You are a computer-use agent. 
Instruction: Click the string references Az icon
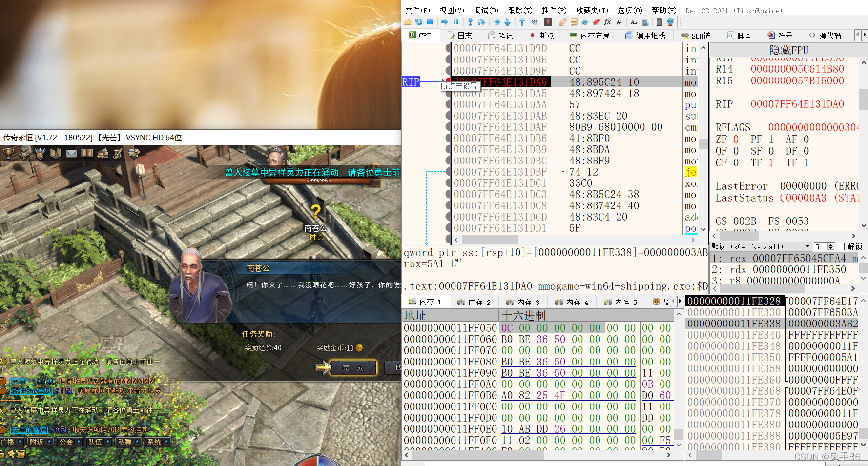pos(634,22)
